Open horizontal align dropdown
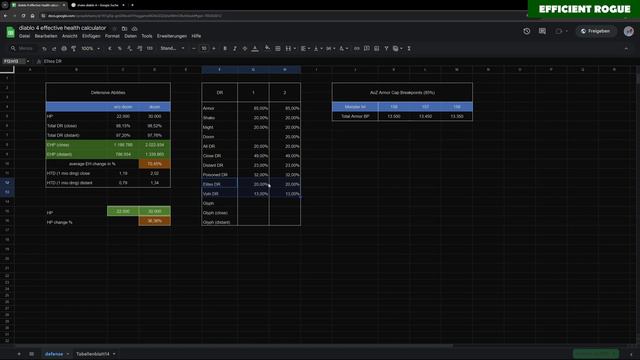 (305, 48)
